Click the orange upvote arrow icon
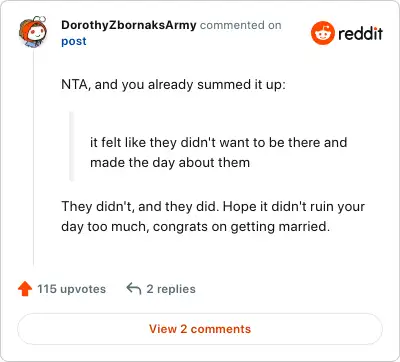The width and height of the screenshot is (400, 362). pos(25,289)
